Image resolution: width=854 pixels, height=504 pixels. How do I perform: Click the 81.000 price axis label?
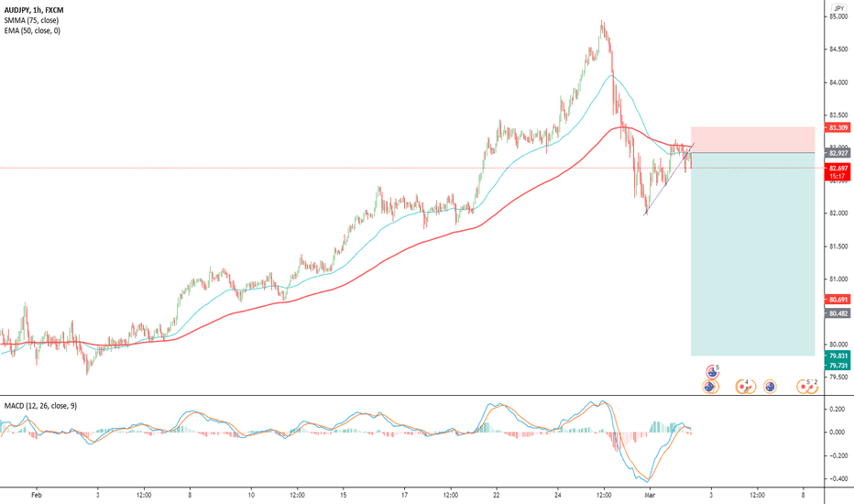point(838,279)
